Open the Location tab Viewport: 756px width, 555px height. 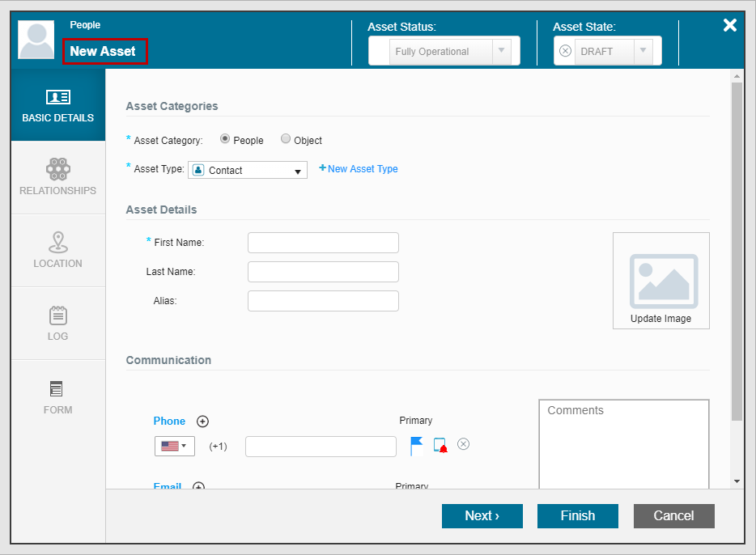(x=57, y=250)
